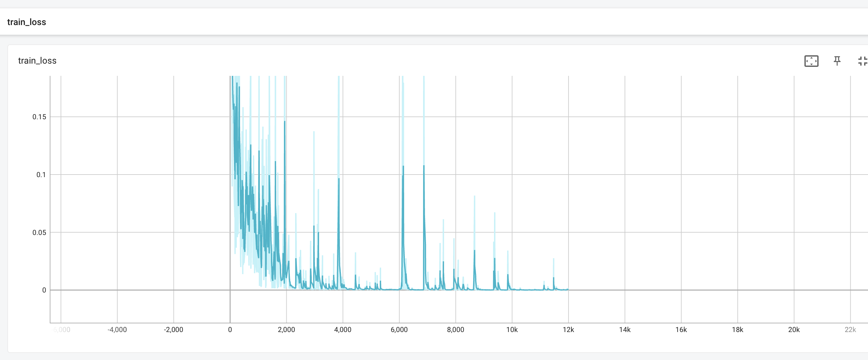Image resolution: width=868 pixels, height=360 pixels.
Task: Pin the train_loss chart card
Action: 837,61
